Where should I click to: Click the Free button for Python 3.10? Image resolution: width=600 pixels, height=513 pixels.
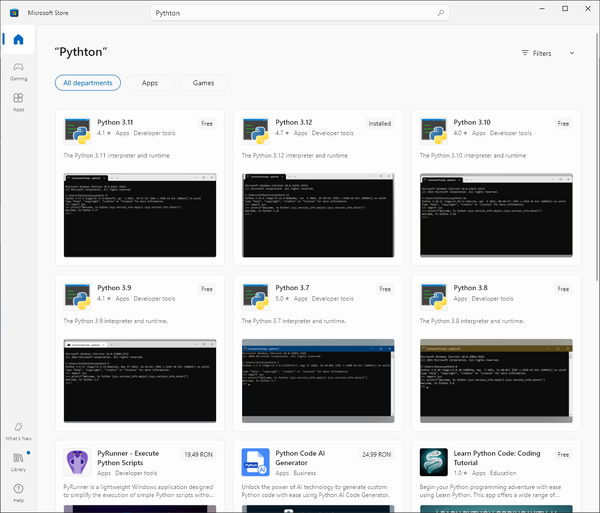point(563,124)
